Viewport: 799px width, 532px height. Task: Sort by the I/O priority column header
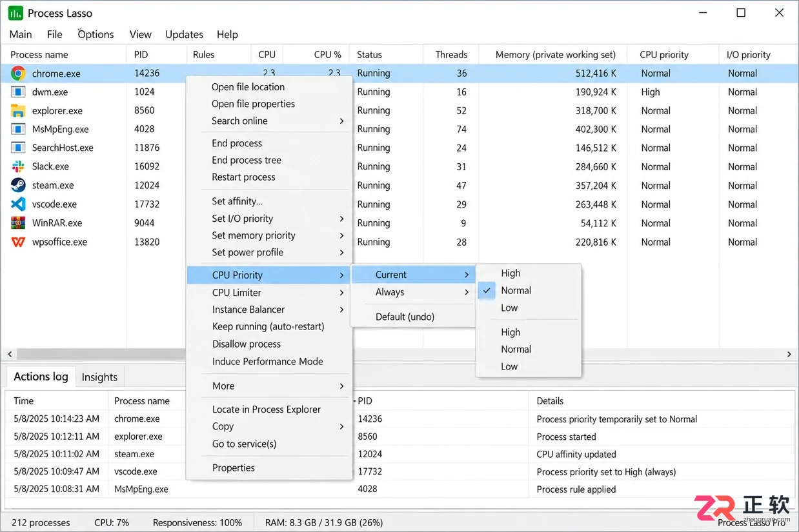(749, 55)
